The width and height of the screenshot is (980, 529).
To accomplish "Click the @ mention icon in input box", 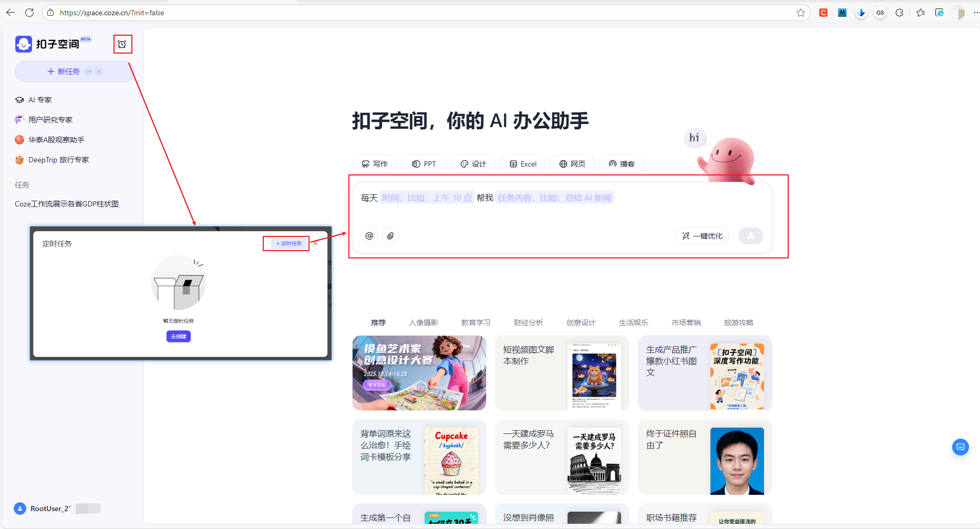I will (369, 236).
